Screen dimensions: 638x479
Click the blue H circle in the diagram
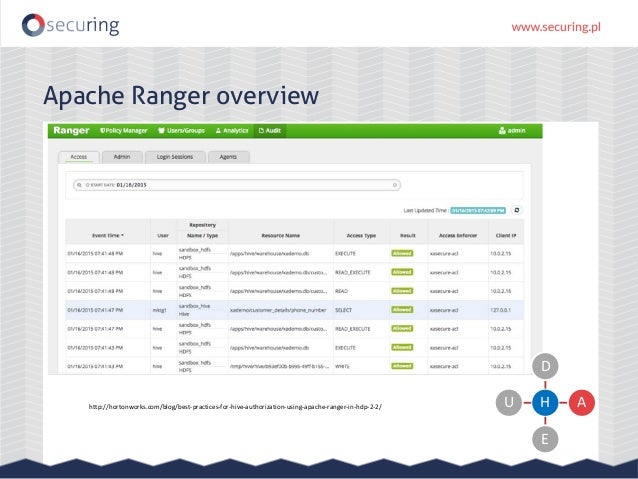(x=545, y=402)
